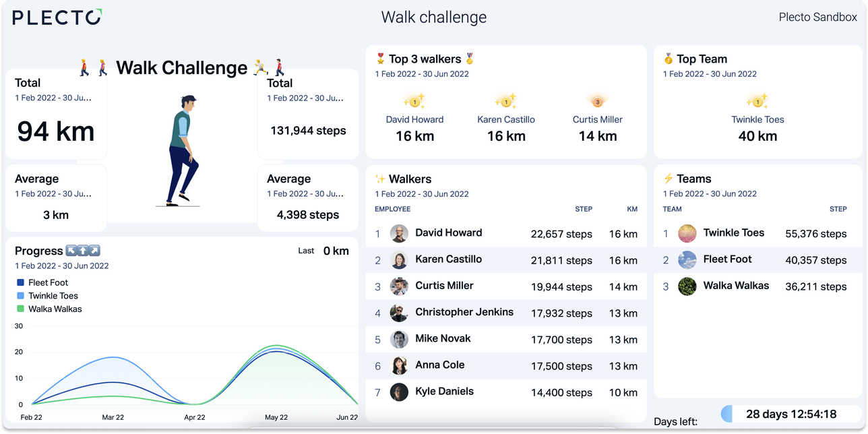Click Christopher Jenkins' avatar photo
Image resolution: width=868 pixels, height=434 pixels.
point(399,313)
